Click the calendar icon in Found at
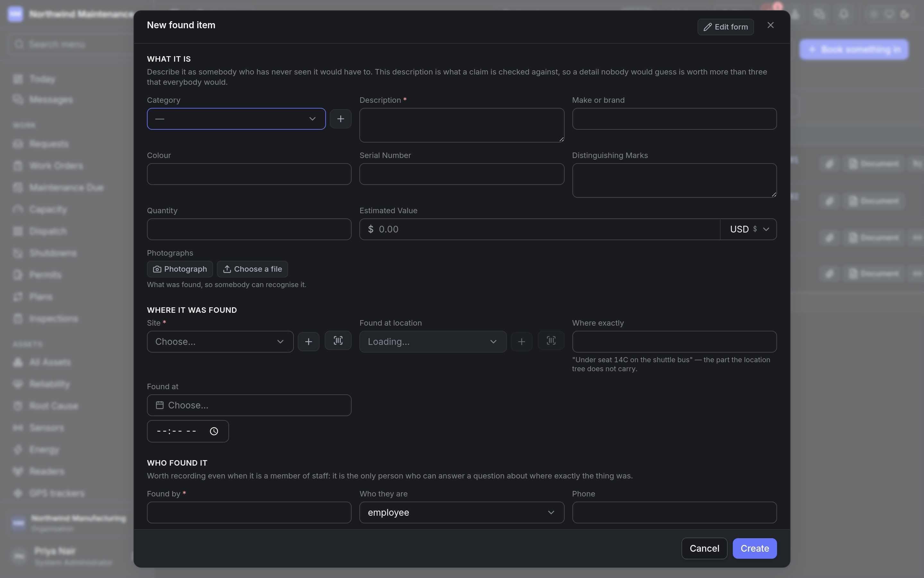 click(x=159, y=405)
